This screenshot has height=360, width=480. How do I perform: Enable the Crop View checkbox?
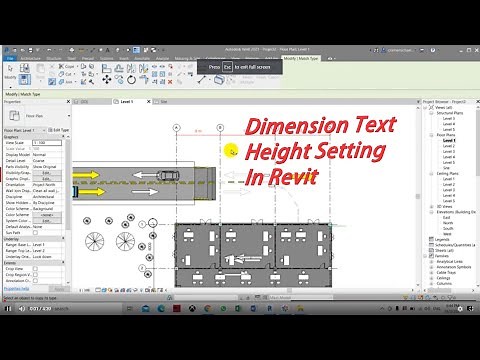[35, 269]
